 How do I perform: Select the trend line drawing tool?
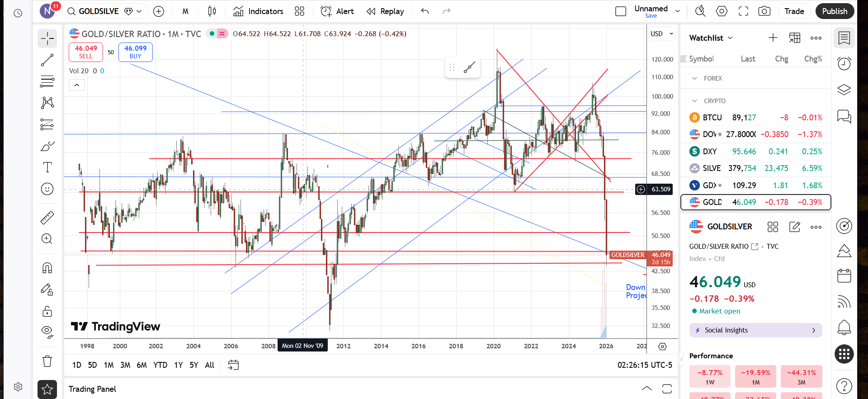[x=47, y=60]
